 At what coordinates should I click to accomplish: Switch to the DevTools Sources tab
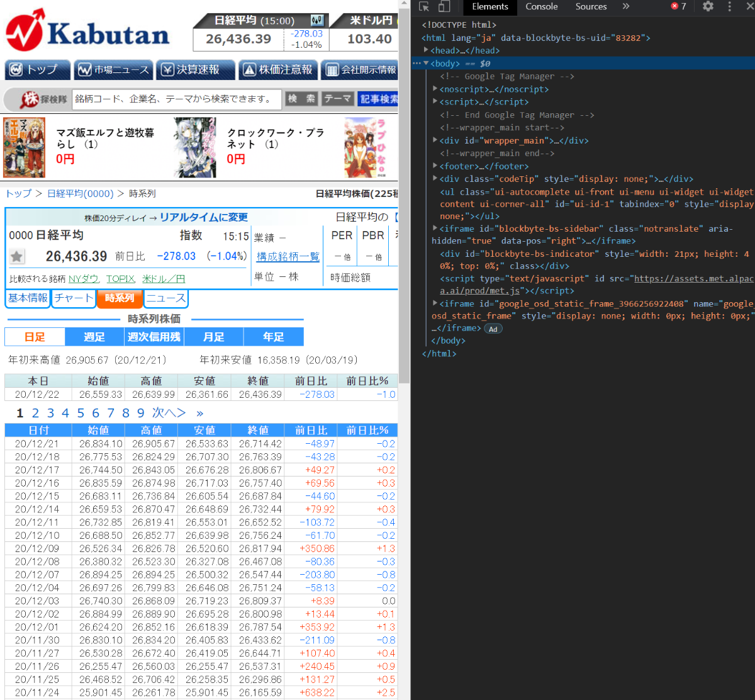point(591,6)
